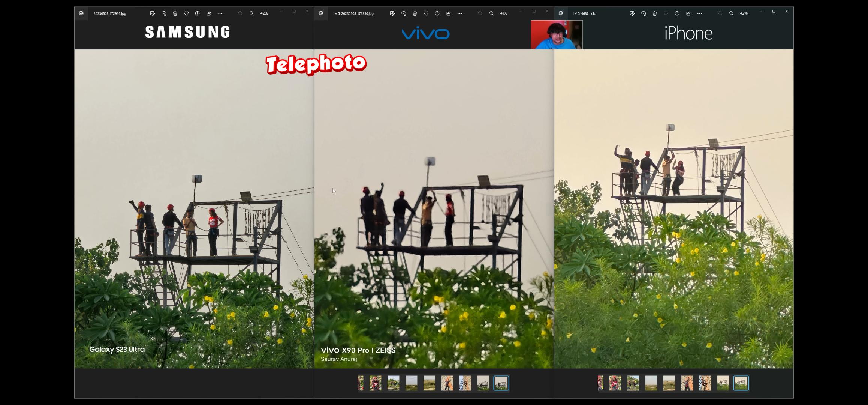Zoom out in the iPhone photo window
Image resolution: width=868 pixels, height=405 pixels.
(x=720, y=13)
